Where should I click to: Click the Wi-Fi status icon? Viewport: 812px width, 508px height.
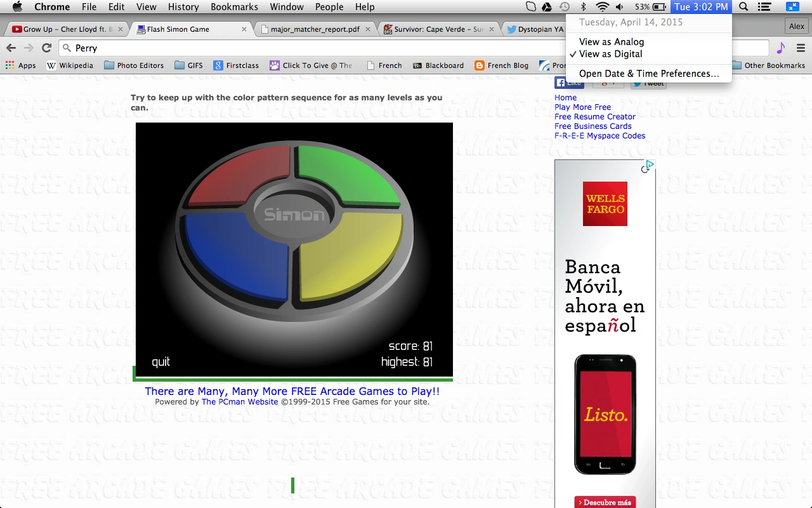tap(601, 7)
